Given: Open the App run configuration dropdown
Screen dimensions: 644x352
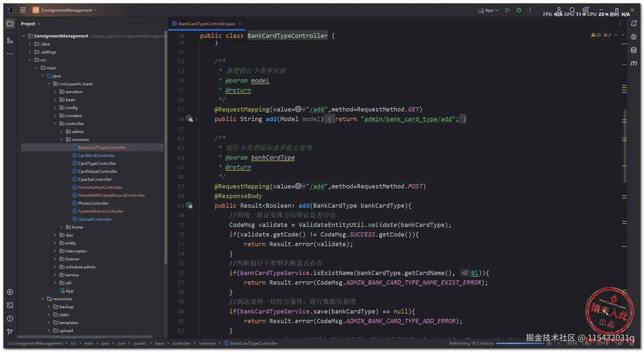Looking at the screenshot, I should 488,10.
